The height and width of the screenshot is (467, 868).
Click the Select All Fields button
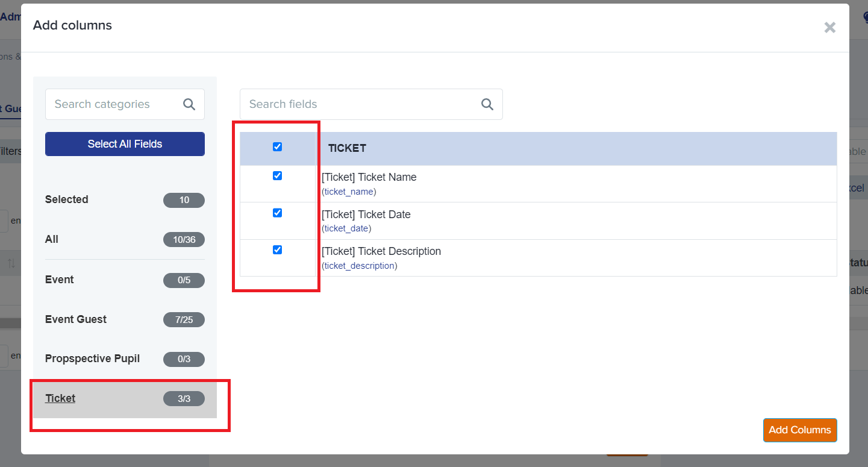click(x=125, y=144)
